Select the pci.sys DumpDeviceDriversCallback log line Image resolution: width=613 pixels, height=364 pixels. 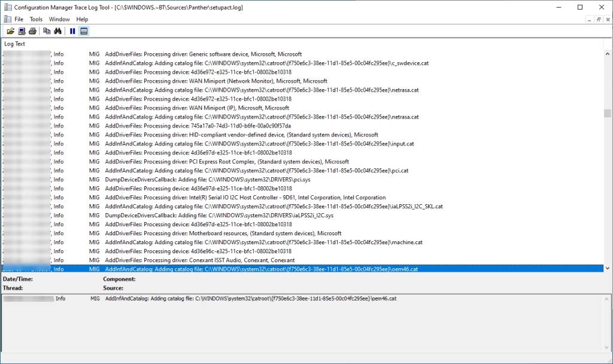tap(239, 180)
